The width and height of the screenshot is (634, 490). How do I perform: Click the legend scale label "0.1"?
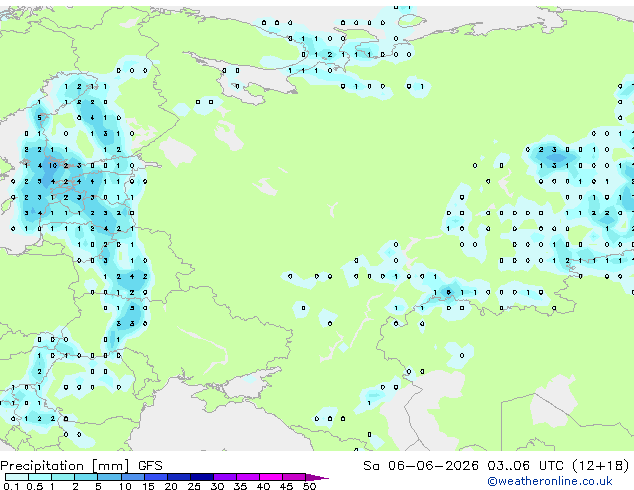point(11,486)
